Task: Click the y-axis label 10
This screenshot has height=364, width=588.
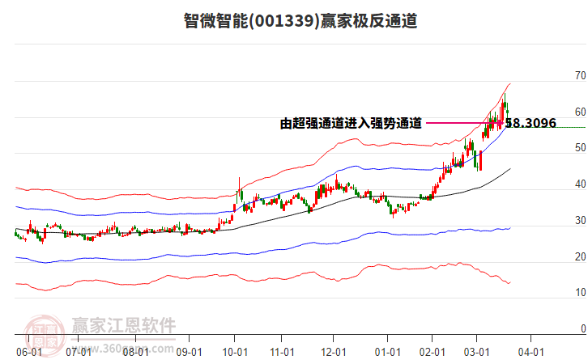Action: click(581, 293)
